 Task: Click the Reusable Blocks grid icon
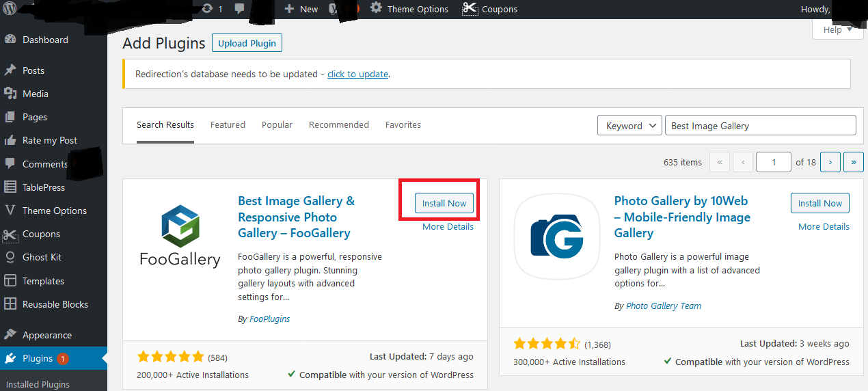point(10,304)
